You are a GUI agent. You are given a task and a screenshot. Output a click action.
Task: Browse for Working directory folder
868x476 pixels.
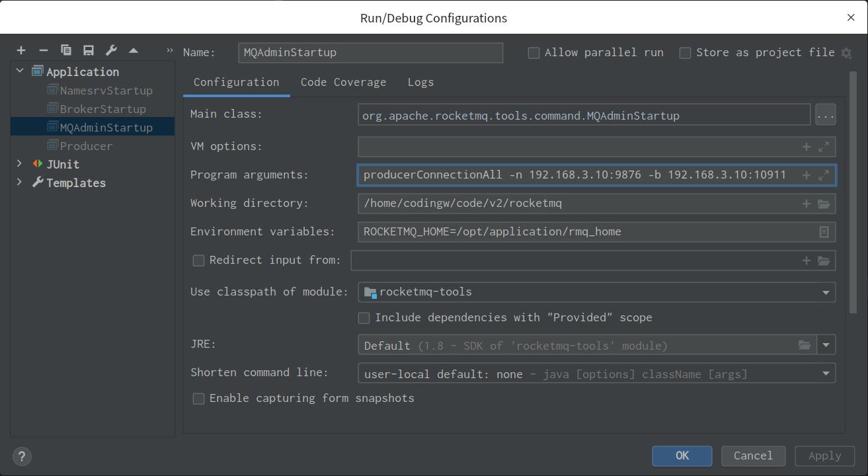pyautogui.click(x=824, y=204)
